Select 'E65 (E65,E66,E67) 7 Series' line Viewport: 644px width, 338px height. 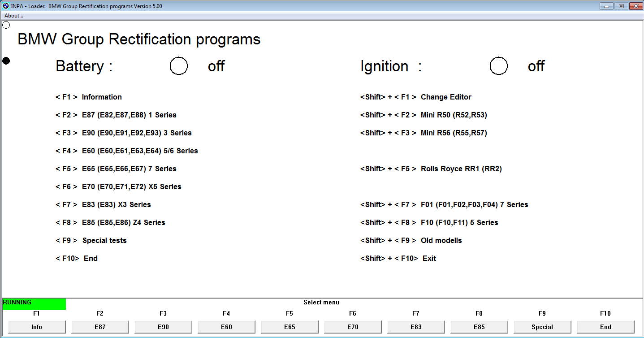[x=116, y=169]
